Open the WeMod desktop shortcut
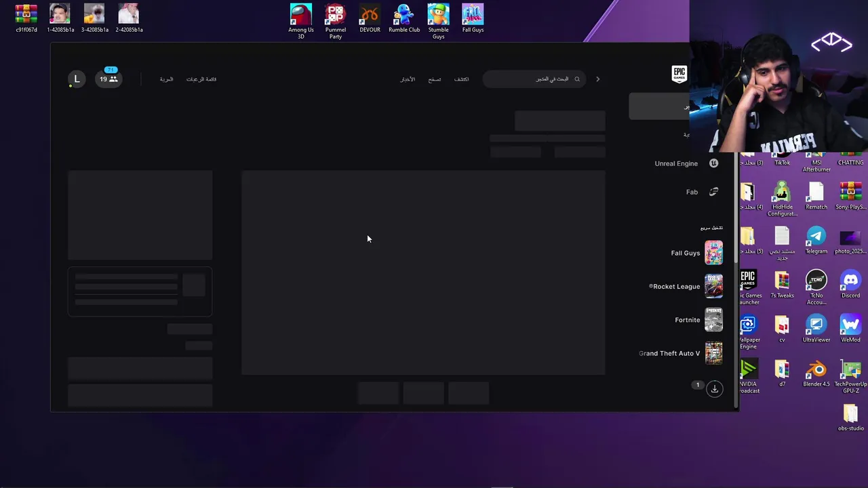 850,329
